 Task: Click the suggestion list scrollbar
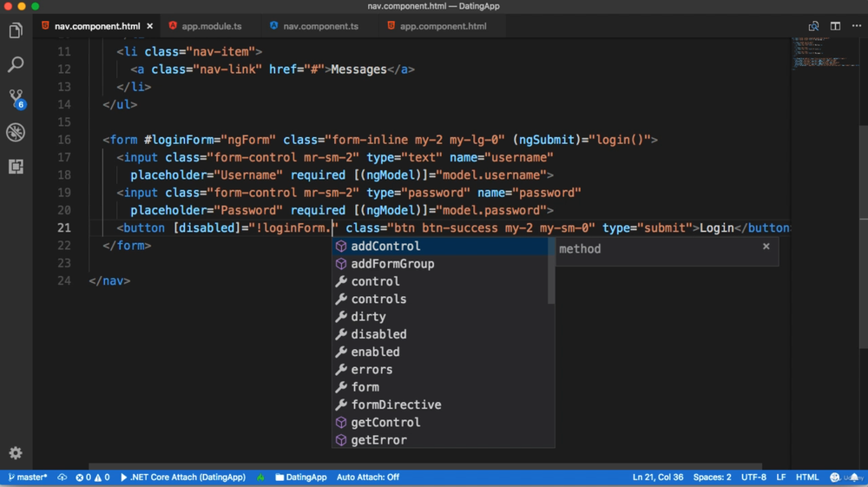tap(551, 271)
